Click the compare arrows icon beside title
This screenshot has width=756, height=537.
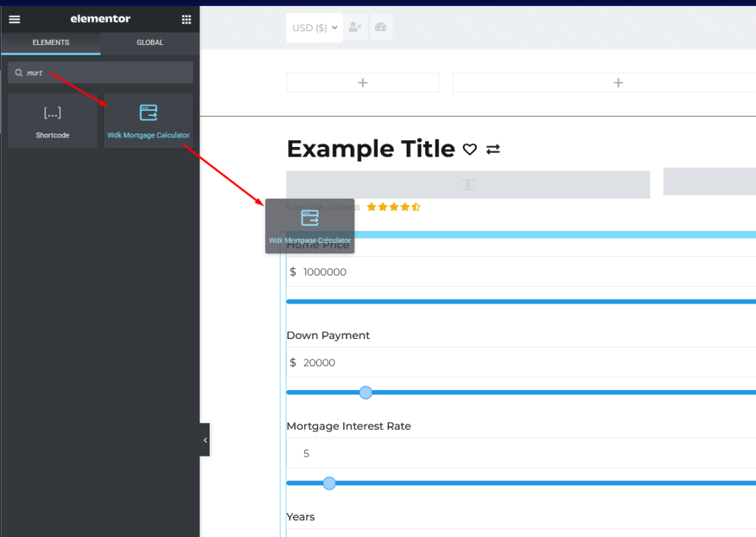[x=492, y=149]
